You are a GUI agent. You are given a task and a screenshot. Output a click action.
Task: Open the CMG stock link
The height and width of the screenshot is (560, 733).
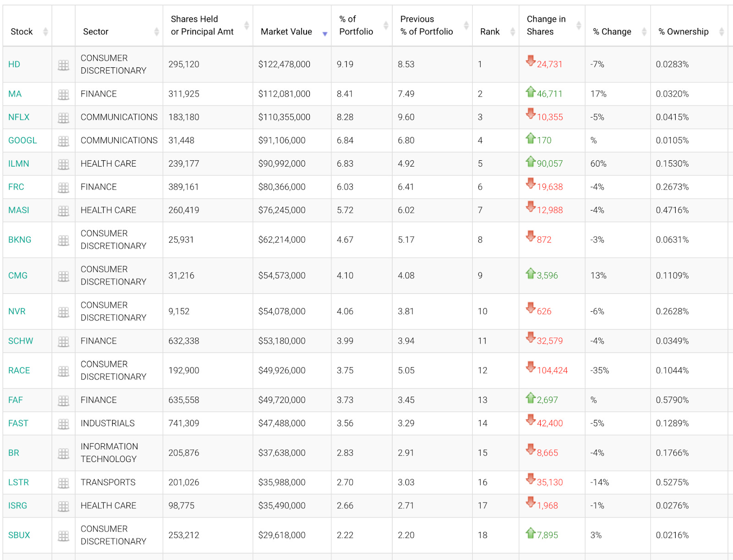point(18,276)
